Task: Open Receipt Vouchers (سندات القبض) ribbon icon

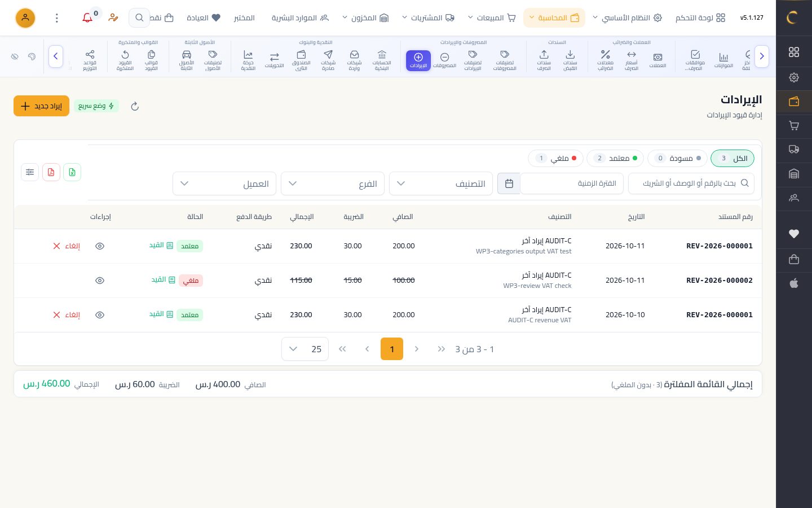Action: 570,60
